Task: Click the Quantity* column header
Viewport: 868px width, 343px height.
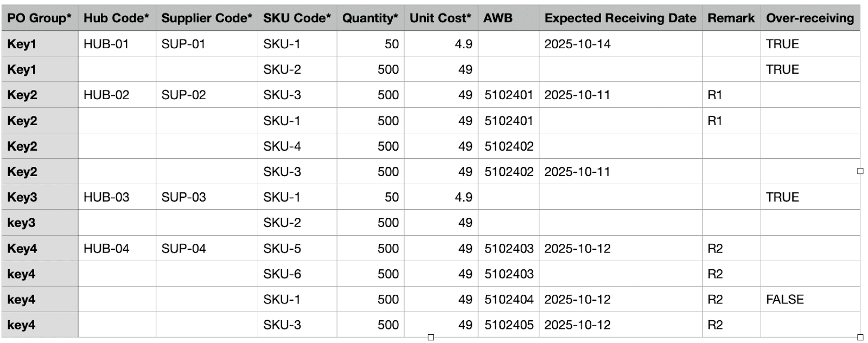Action: pos(370,18)
